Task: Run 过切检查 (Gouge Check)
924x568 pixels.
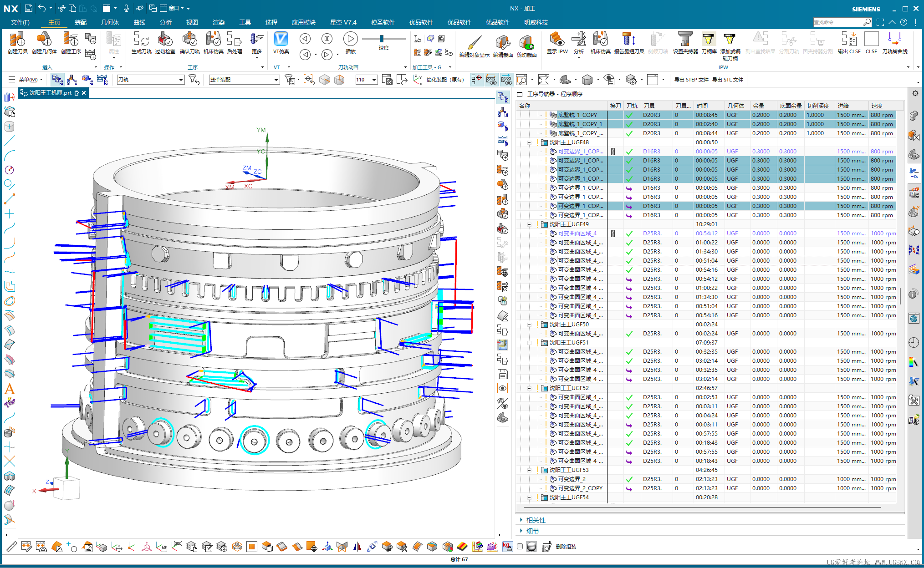Action: click(x=165, y=43)
